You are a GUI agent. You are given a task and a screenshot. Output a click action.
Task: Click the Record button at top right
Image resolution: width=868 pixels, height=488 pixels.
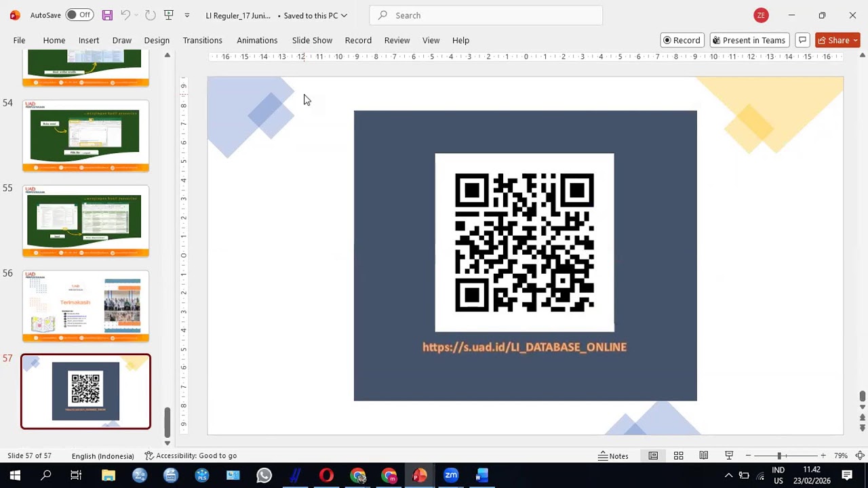pos(682,40)
